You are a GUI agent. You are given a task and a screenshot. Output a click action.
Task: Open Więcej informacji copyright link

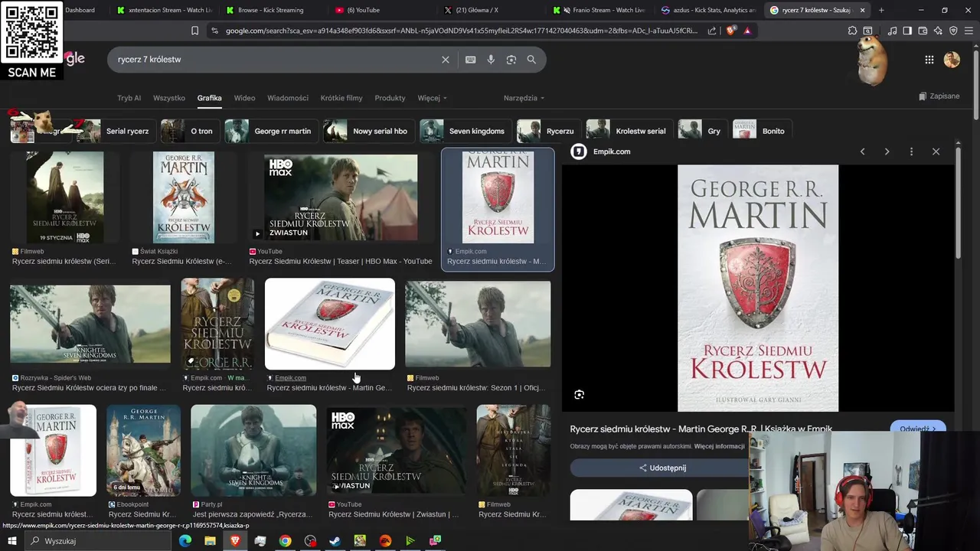[719, 446]
